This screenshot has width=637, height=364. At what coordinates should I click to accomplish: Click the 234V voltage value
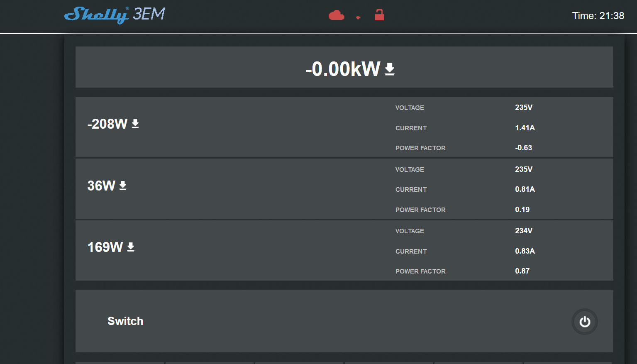coord(524,231)
